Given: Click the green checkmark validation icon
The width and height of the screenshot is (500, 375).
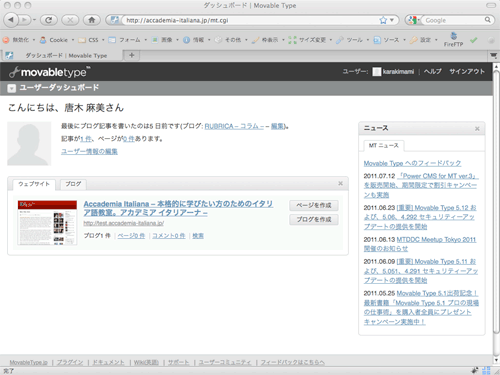Looking at the screenshot, I should point(473,40).
